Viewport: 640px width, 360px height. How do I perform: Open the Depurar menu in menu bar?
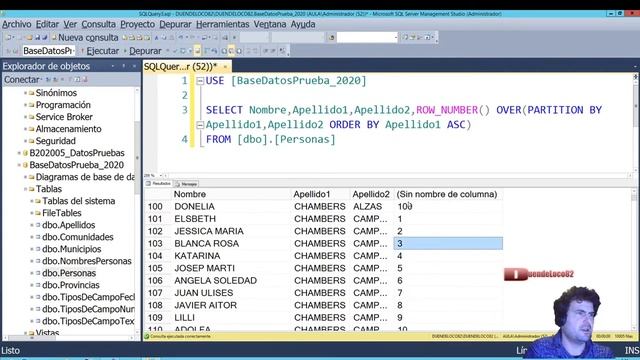[175, 24]
